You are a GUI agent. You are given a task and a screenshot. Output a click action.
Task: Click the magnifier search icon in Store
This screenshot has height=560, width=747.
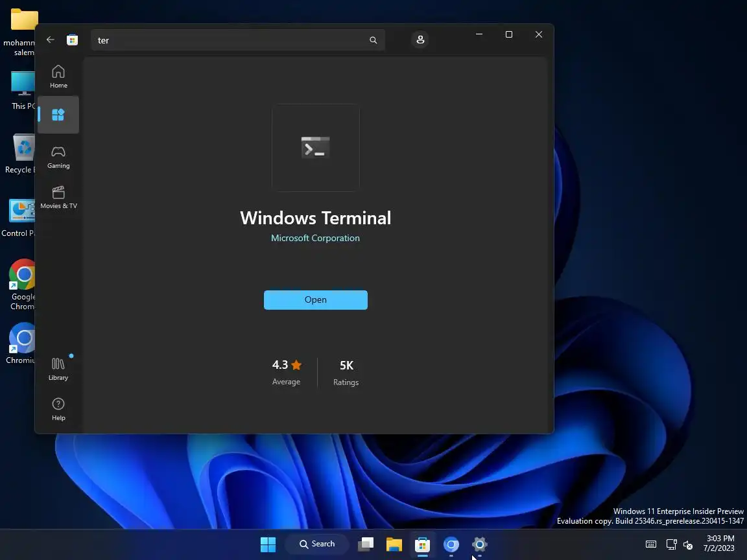(x=373, y=40)
